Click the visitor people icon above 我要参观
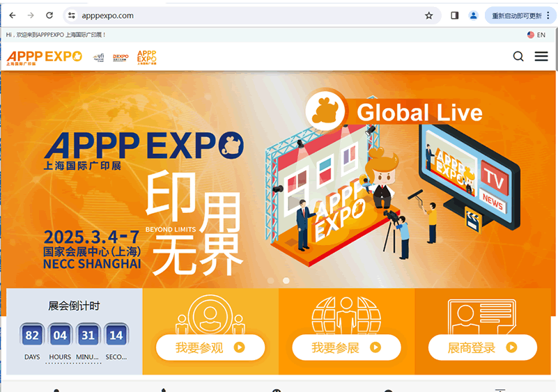 point(210,315)
